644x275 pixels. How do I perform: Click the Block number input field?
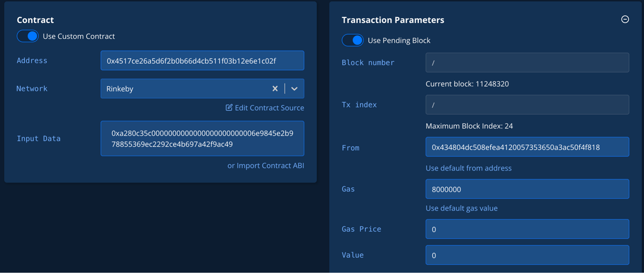point(527,62)
